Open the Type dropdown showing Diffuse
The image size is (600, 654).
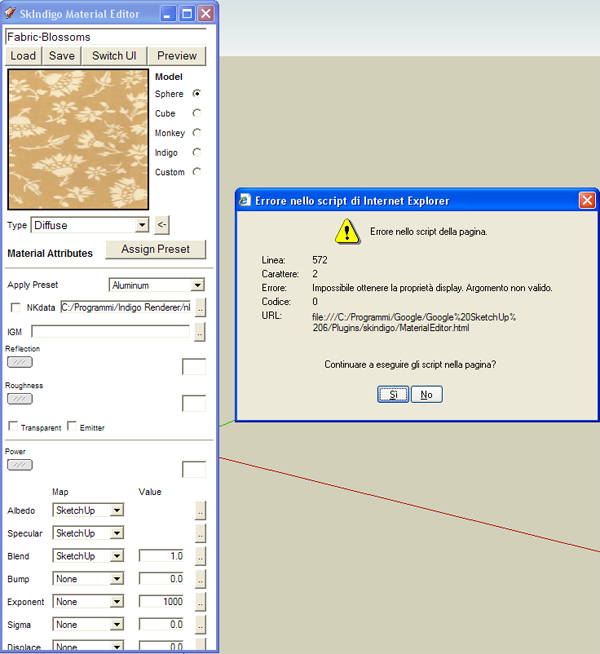click(x=90, y=226)
